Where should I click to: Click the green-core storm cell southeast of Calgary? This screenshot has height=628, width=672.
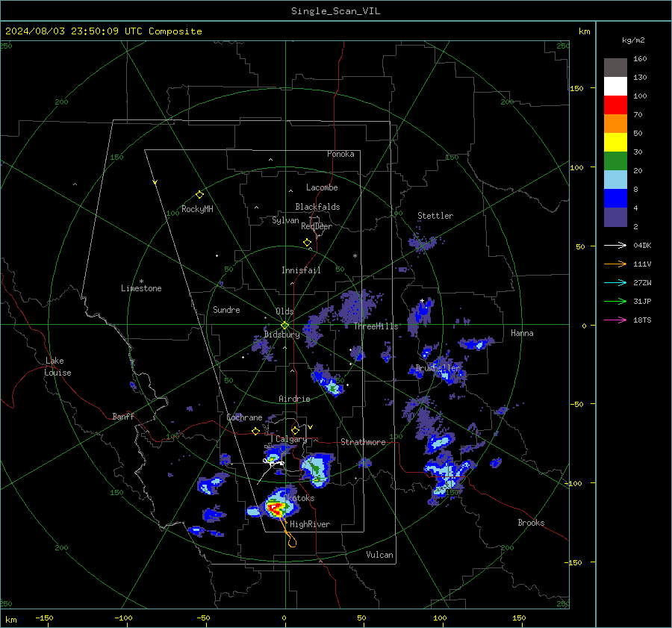click(317, 469)
